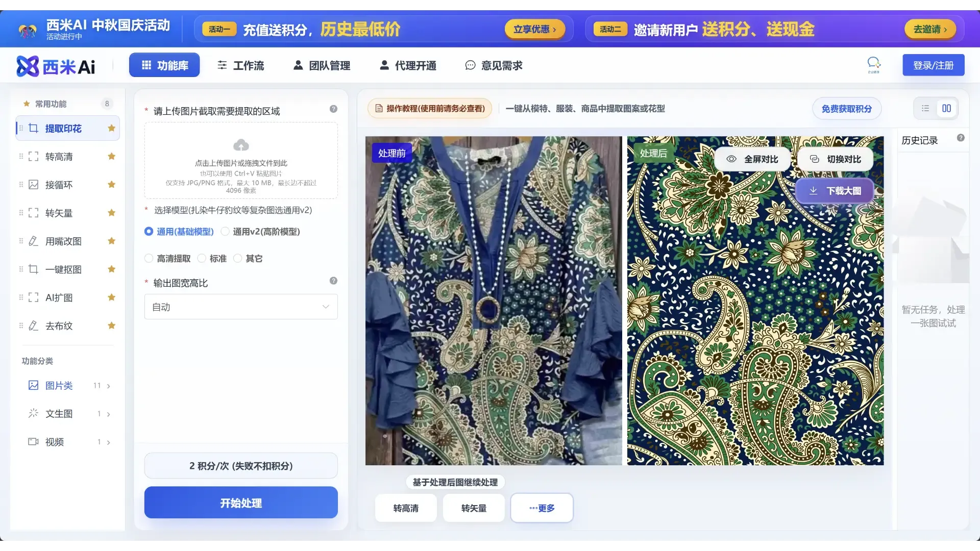Open the 功能库 tab
The height and width of the screenshot is (551, 980).
click(x=164, y=65)
